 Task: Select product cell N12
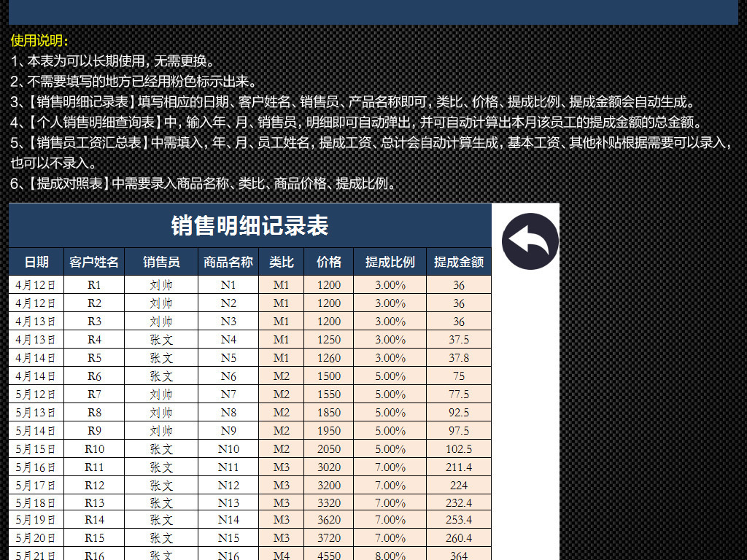point(228,485)
